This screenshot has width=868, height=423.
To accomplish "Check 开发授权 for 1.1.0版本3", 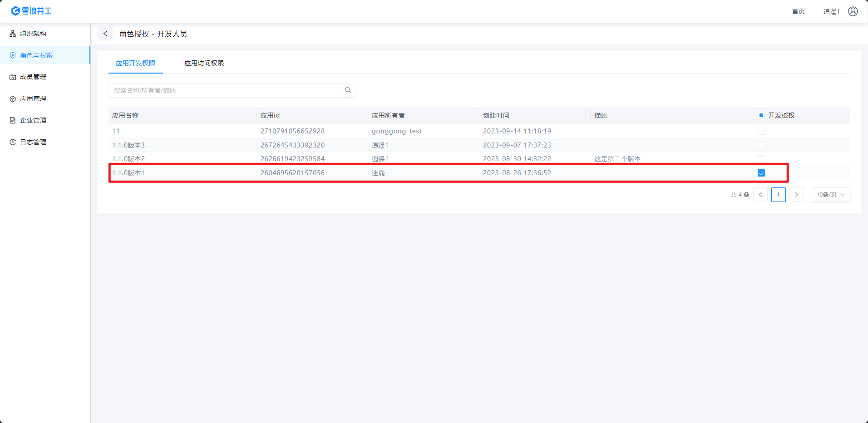I will click(x=761, y=145).
